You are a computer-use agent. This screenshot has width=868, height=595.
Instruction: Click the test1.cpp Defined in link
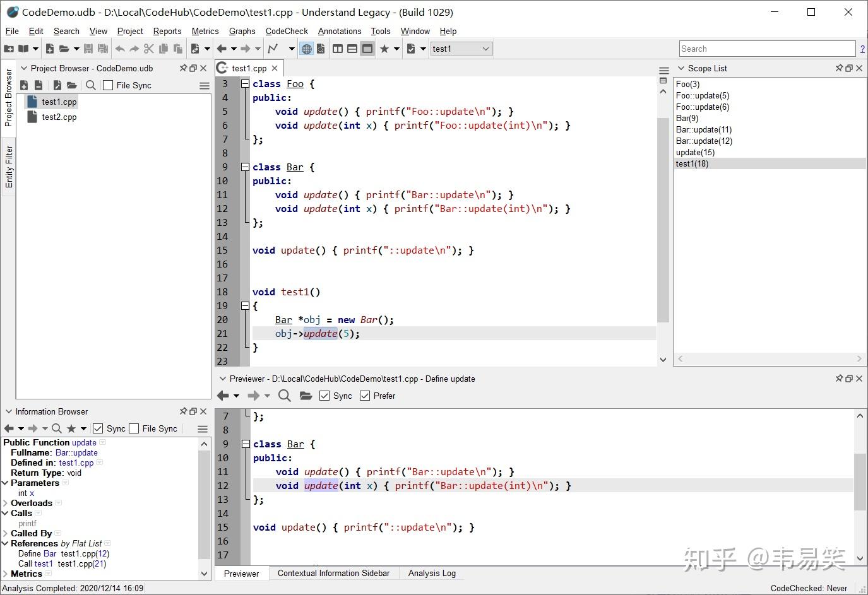76,462
